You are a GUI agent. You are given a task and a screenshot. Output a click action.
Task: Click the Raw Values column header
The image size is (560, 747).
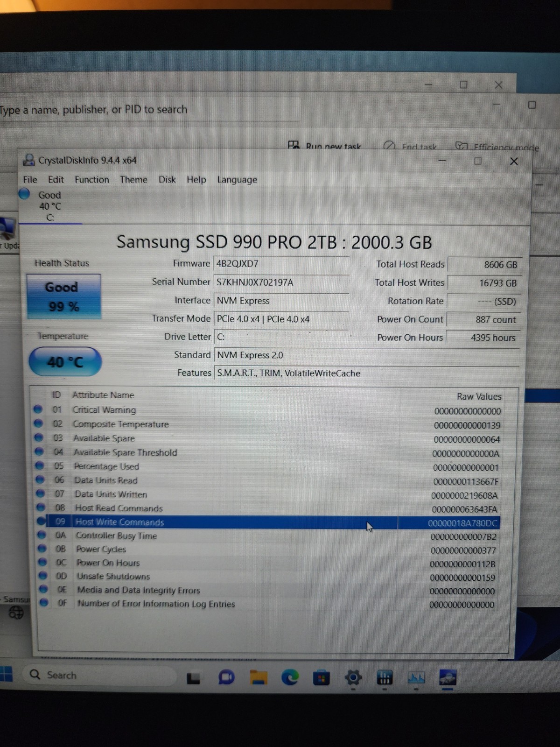click(x=479, y=396)
